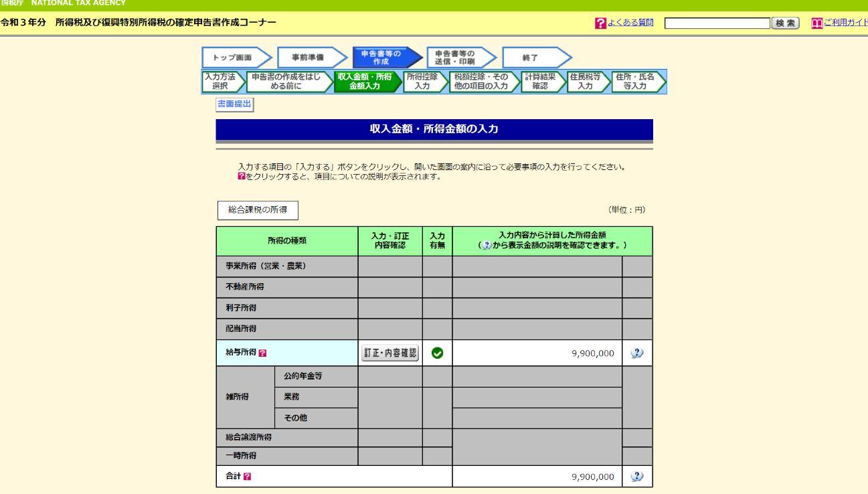The image size is (868, 494).
Task: Click the 書面提出 button
Action: (x=234, y=104)
